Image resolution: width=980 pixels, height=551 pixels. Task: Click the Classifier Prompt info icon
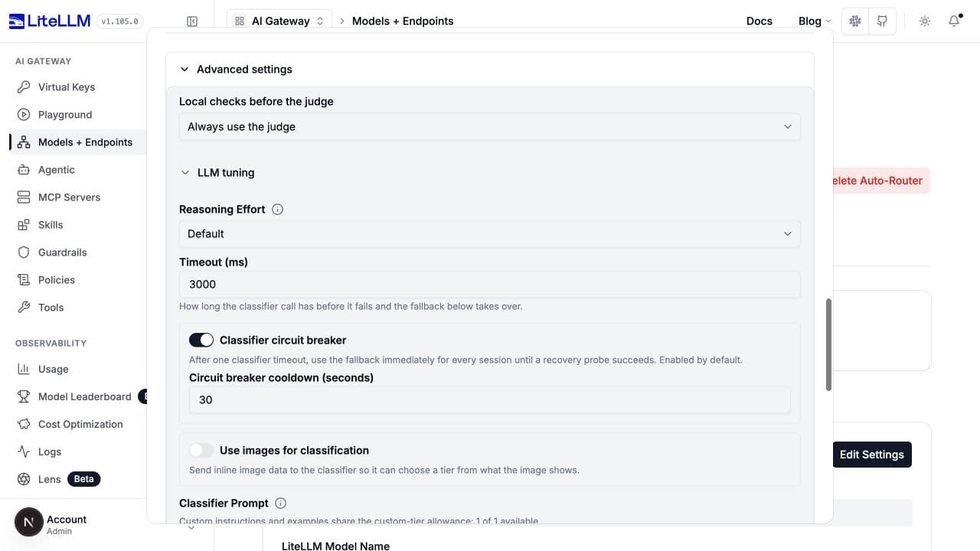pos(281,503)
